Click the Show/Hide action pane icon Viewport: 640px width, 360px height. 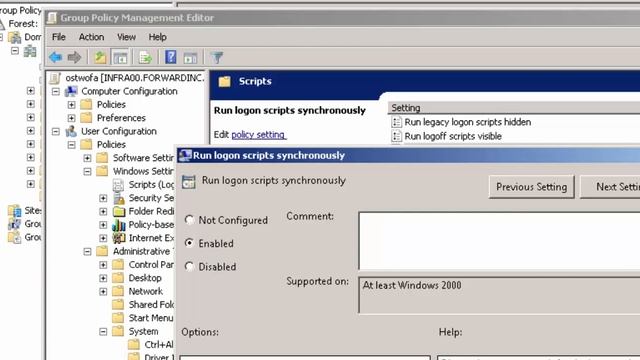coord(190,58)
